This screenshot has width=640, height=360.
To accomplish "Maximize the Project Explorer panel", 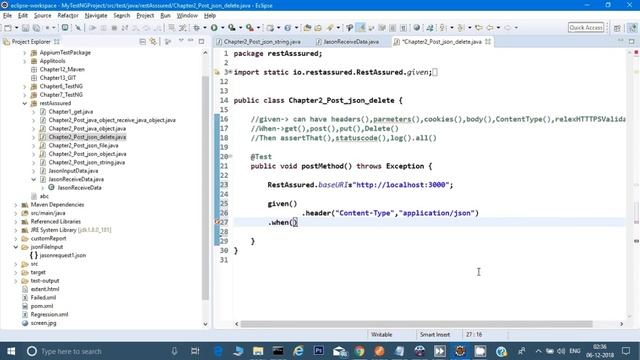I will 202,41.
